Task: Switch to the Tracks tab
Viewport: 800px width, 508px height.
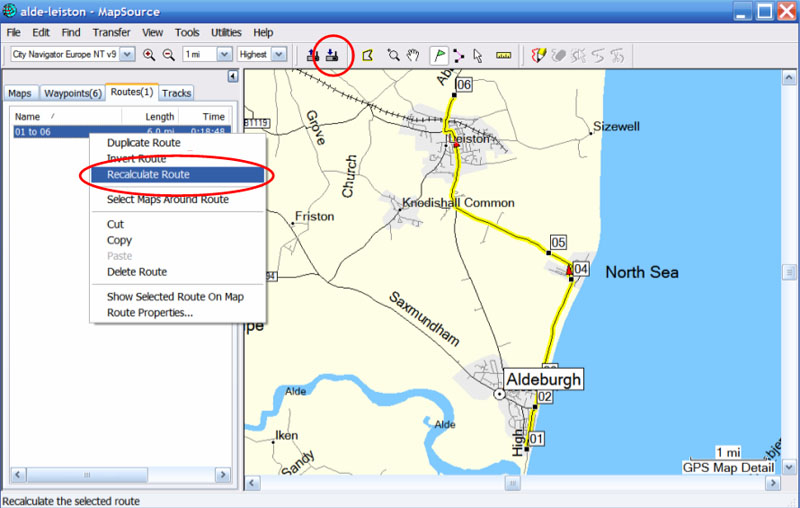Action: (x=177, y=93)
